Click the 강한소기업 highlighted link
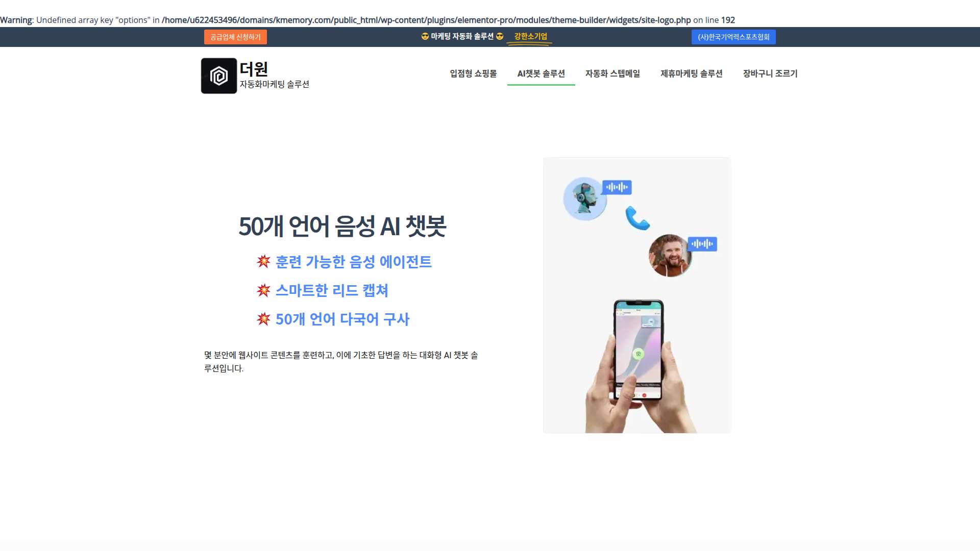 point(530,36)
